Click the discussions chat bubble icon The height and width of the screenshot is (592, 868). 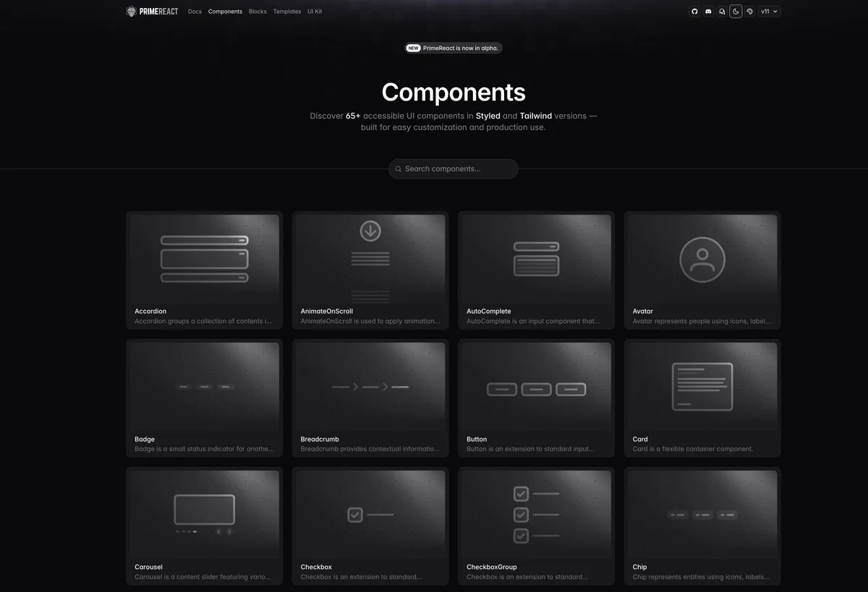click(x=722, y=12)
